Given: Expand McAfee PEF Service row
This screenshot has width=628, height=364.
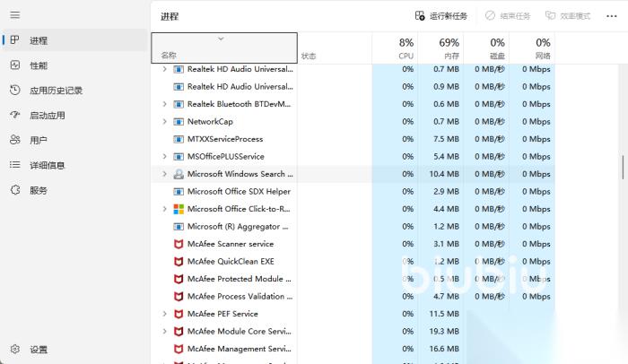Looking at the screenshot, I should point(164,314).
